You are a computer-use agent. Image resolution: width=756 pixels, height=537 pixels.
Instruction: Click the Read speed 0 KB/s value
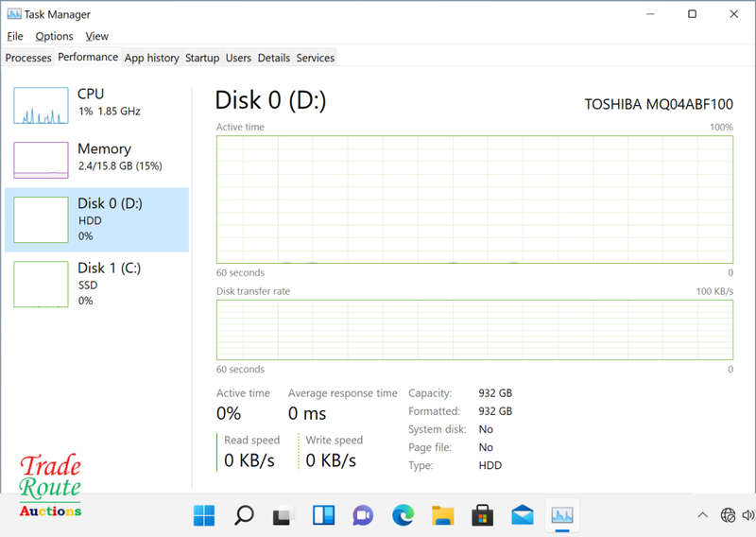pyautogui.click(x=249, y=460)
